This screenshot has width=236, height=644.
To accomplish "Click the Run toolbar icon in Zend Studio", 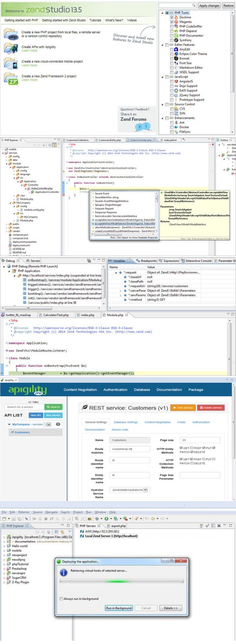I will tap(106, 519).
